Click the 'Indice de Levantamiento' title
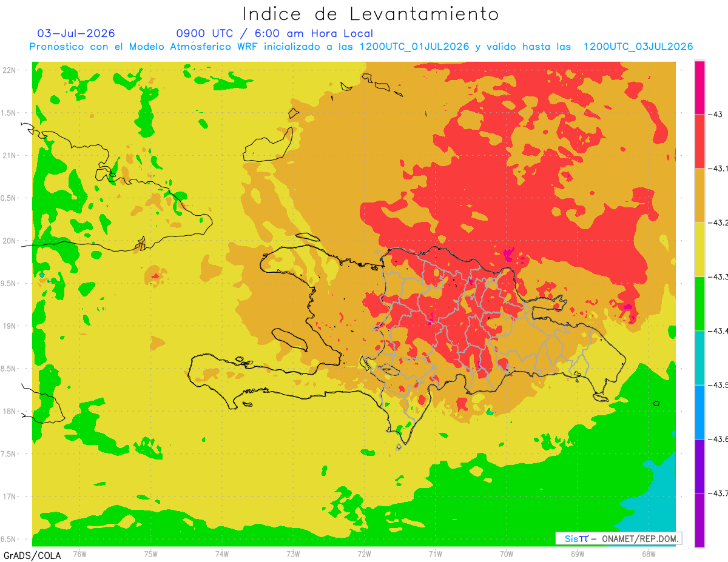This screenshot has height=562, width=728. [x=371, y=14]
